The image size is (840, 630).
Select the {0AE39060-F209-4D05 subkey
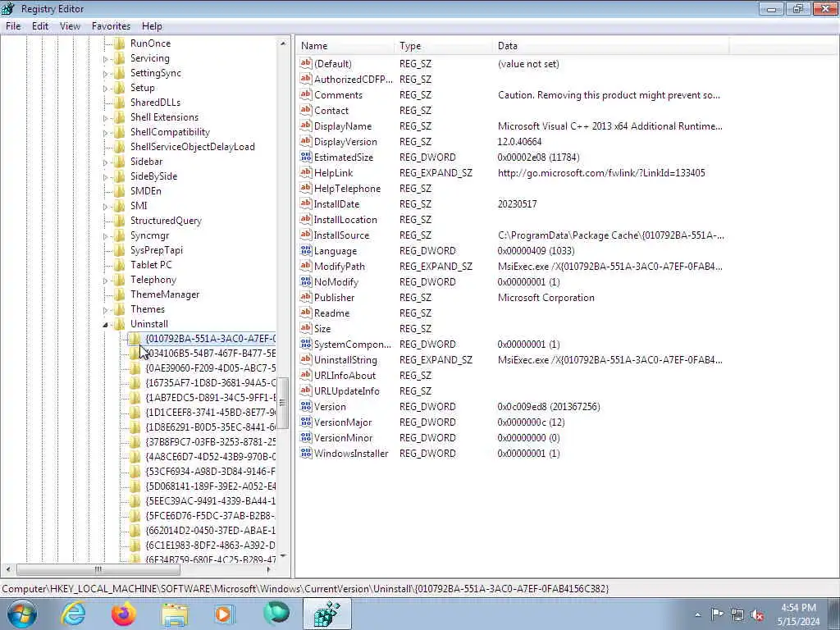(211, 368)
